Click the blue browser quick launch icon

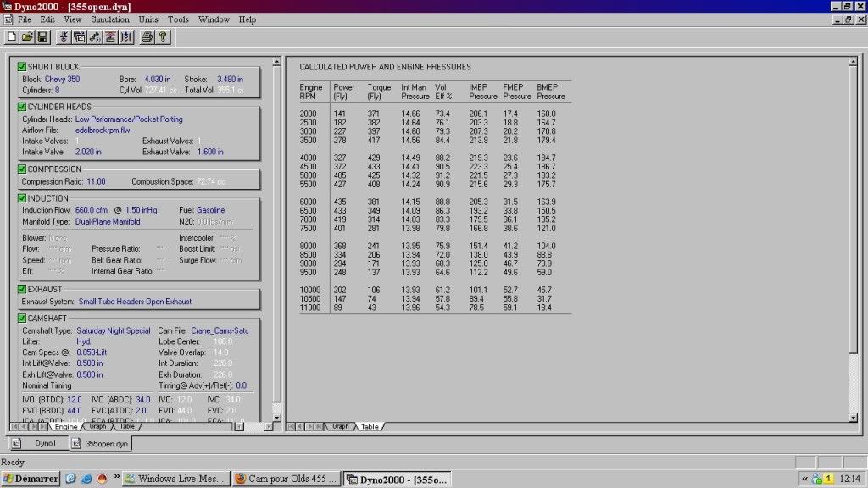click(86, 479)
